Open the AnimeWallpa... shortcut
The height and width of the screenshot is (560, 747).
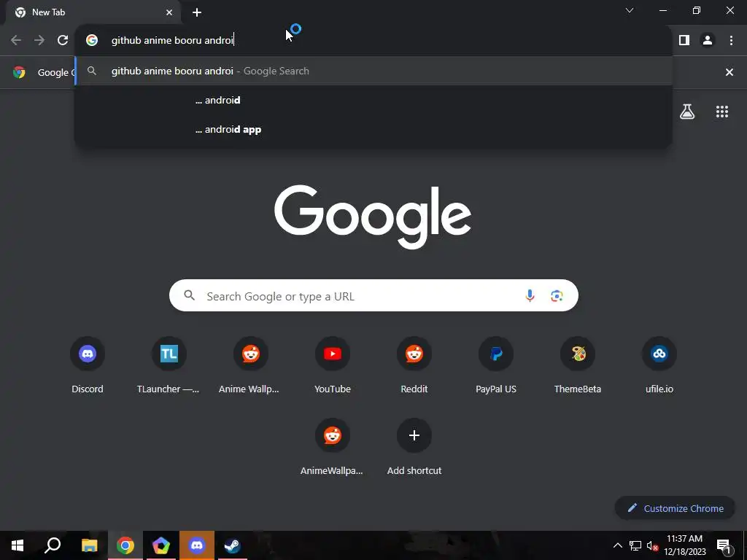[333, 447]
